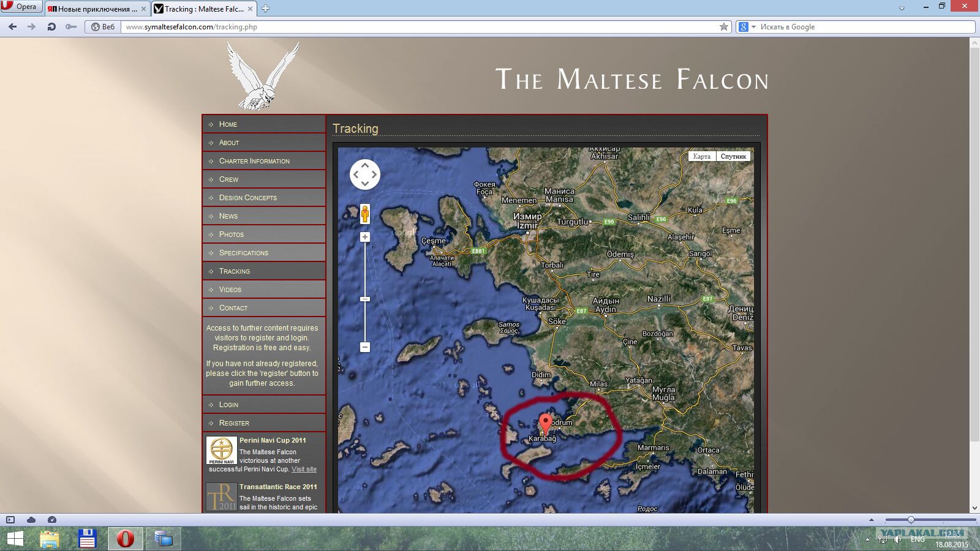Image resolution: width=980 pixels, height=551 pixels.
Task: Switch the ENG input language indicator
Action: (918, 539)
